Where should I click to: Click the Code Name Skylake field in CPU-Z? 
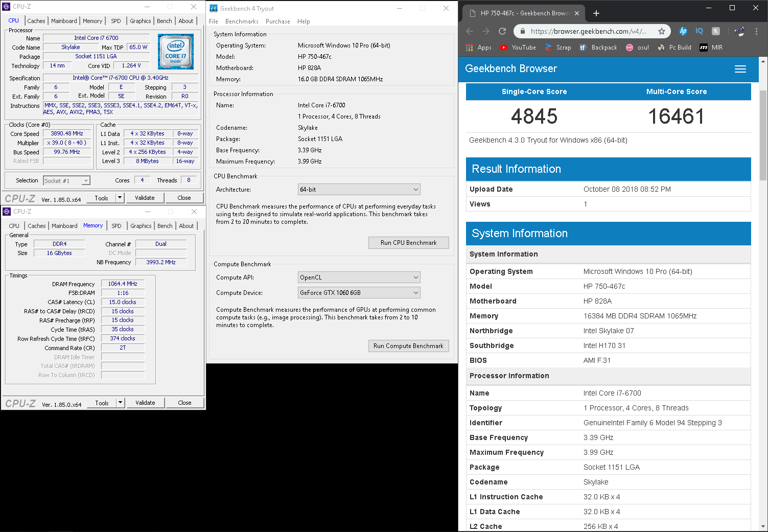(x=71, y=47)
